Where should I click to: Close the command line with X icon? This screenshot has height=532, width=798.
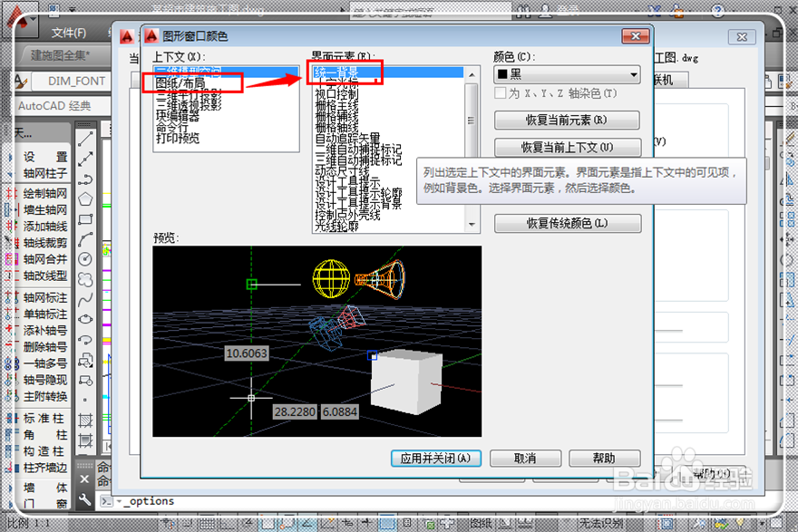(84, 479)
